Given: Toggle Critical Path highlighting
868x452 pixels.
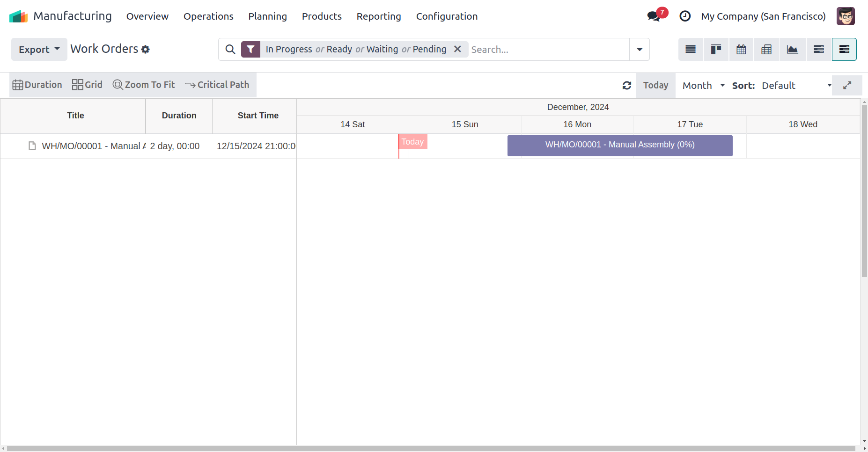Looking at the screenshot, I should (217, 85).
